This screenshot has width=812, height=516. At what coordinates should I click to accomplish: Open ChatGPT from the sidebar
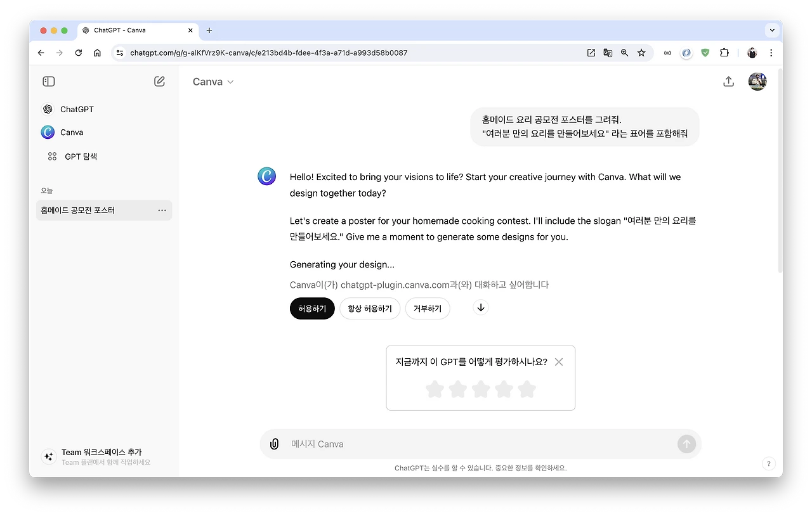77,109
